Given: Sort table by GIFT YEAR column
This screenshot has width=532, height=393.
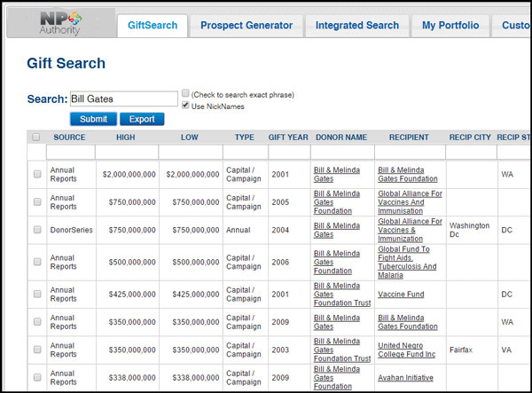Looking at the screenshot, I should [x=288, y=138].
